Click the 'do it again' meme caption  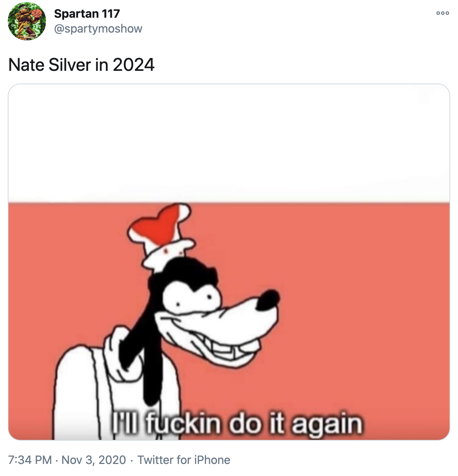tap(237, 424)
